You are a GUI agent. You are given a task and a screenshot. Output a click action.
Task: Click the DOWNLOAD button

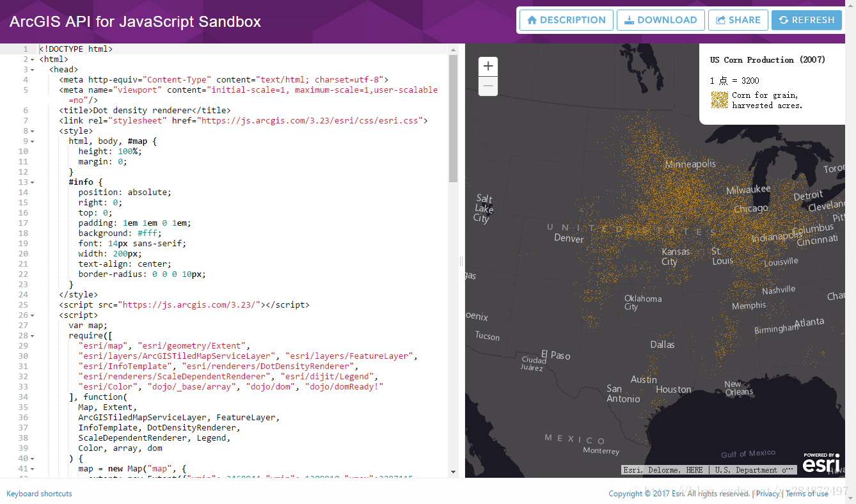pos(661,20)
